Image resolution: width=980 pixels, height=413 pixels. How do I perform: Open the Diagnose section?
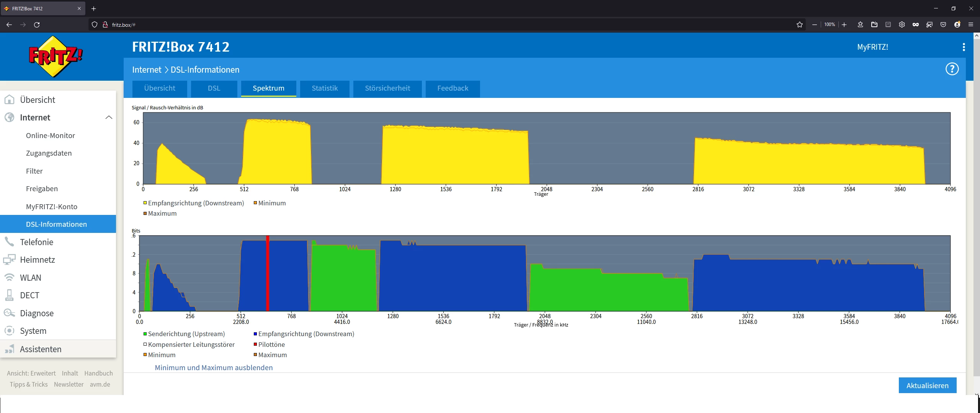[36, 313]
